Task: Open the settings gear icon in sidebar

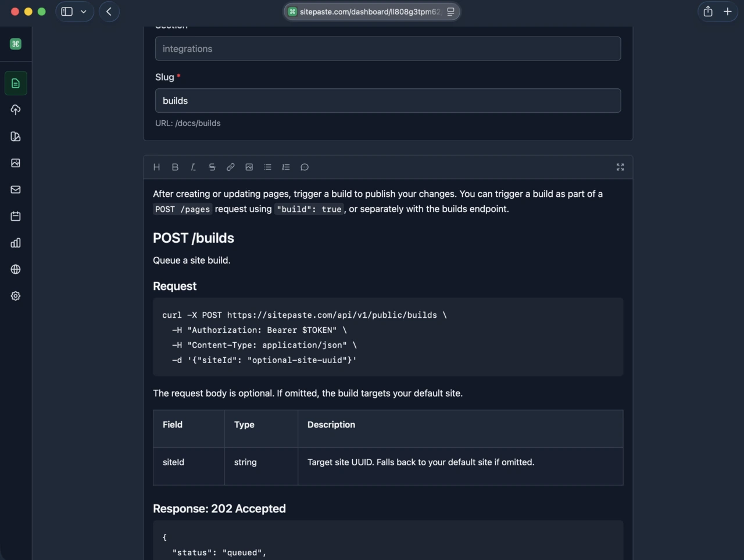Action: [x=16, y=296]
